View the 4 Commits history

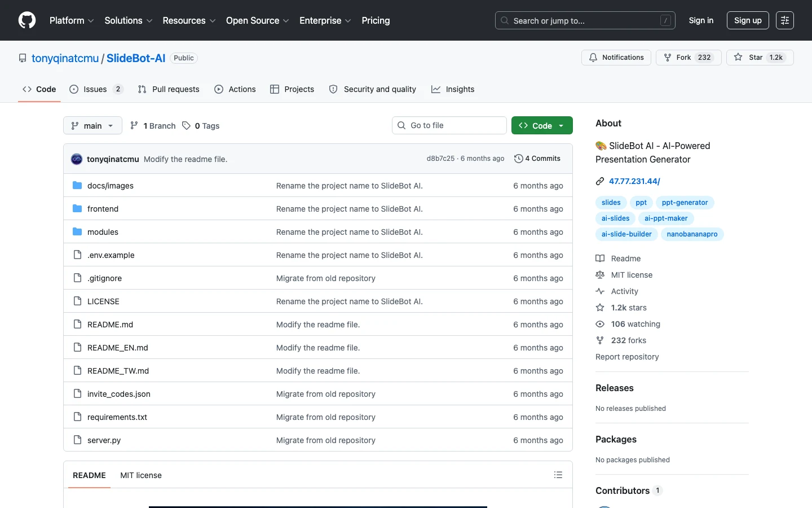pyautogui.click(x=537, y=159)
